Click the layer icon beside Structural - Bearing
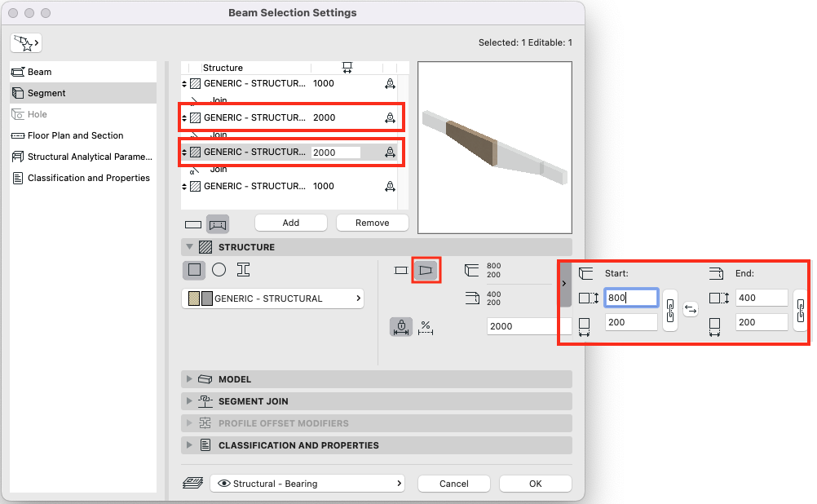817x504 pixels. click(x=192, y=483)
